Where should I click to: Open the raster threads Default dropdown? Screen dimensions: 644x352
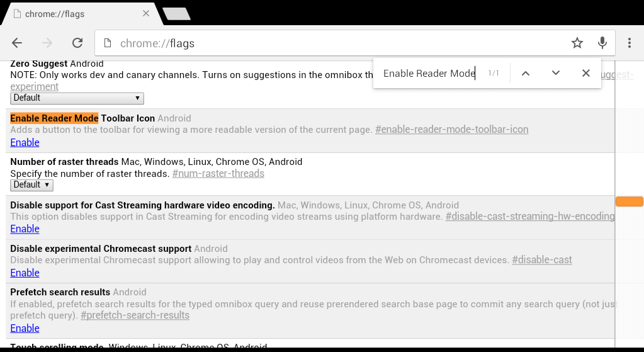pos(31,185)
